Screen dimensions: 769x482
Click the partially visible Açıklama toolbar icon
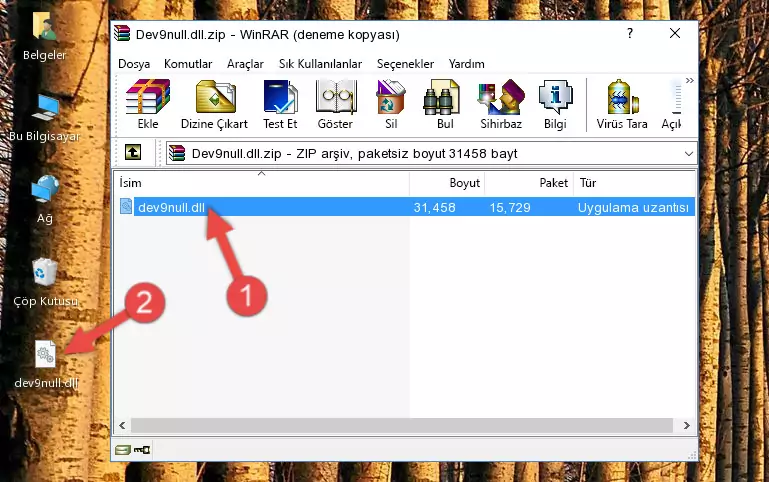tap(672, 104)
